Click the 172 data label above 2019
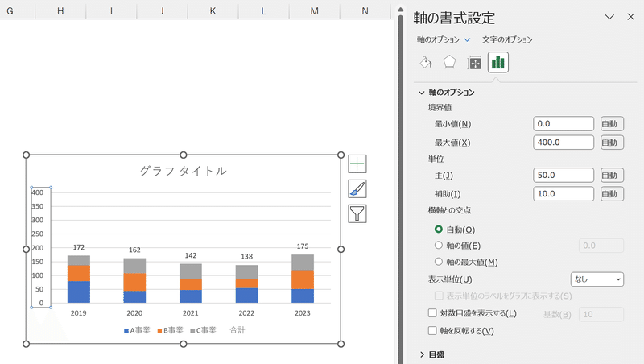Viewport: 644px width, 364px height. [x=79, y=247]
